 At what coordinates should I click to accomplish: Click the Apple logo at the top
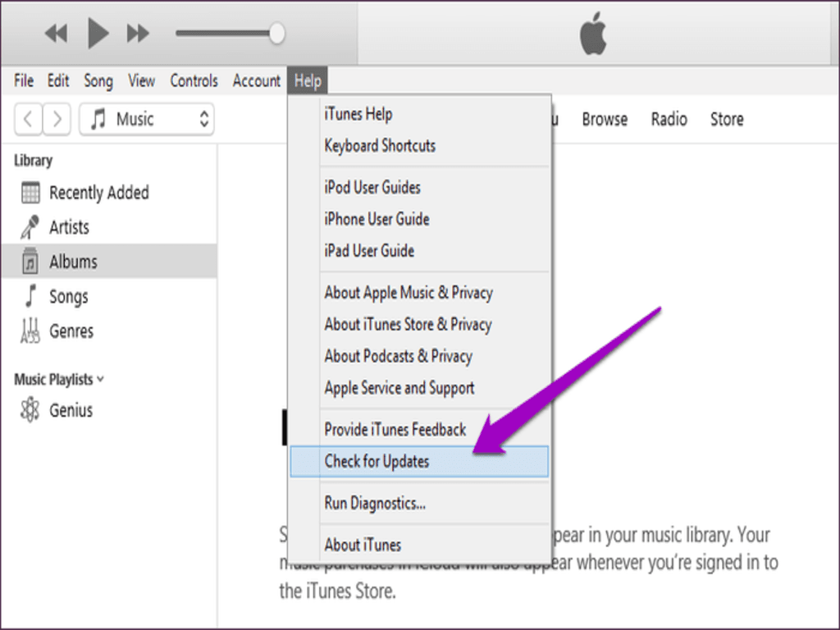[x=593, y=32]
